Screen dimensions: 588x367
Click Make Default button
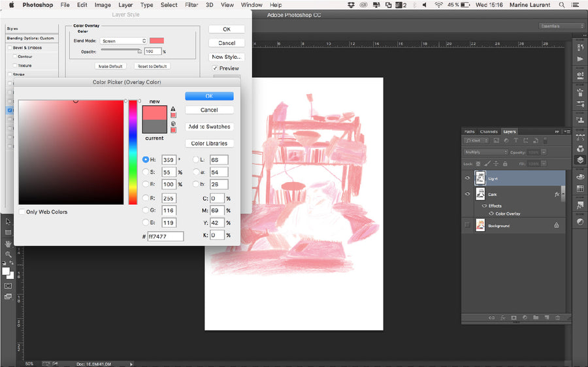click(110, 66)
